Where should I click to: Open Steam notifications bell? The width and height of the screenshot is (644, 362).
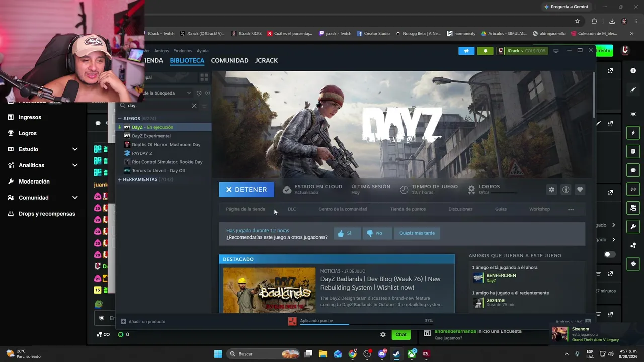(486, 51)
